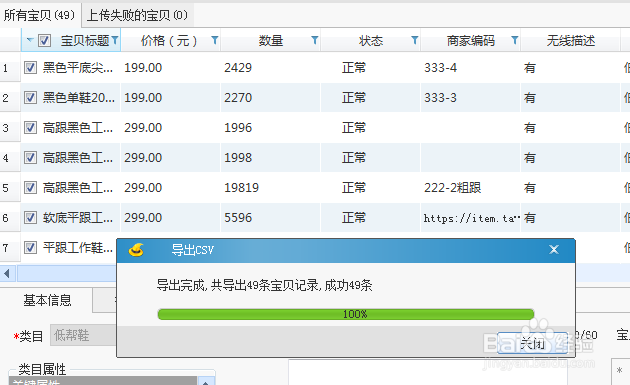This screenshot has height=385, width=630.
Task: Uncheck the 软底平跟工... row checkbox
Action: (x=31, y=217)
